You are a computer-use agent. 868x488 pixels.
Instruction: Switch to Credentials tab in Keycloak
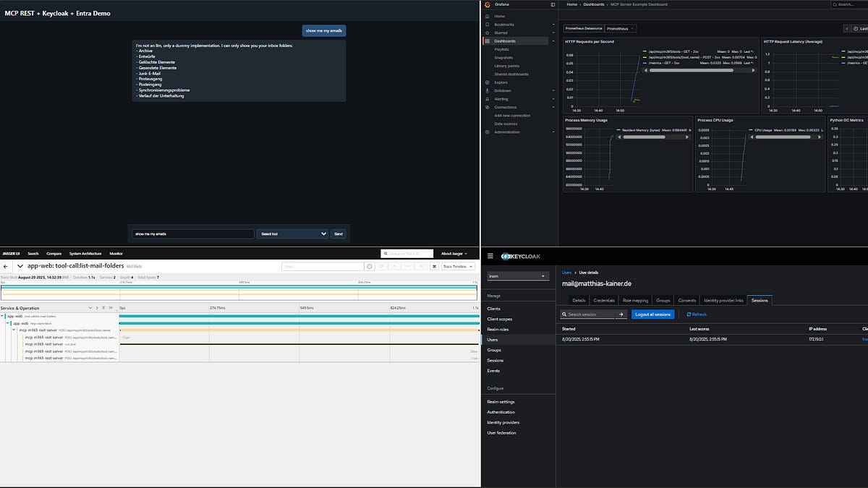pyautogui.click(x=604, y=300)
